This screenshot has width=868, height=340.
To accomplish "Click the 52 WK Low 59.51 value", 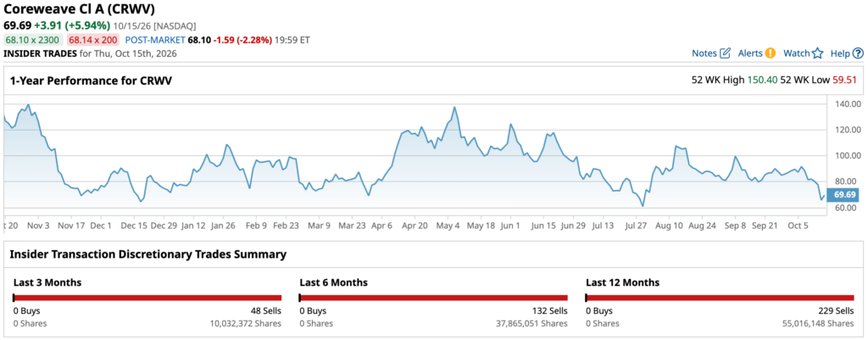I will tap(845, 80).
